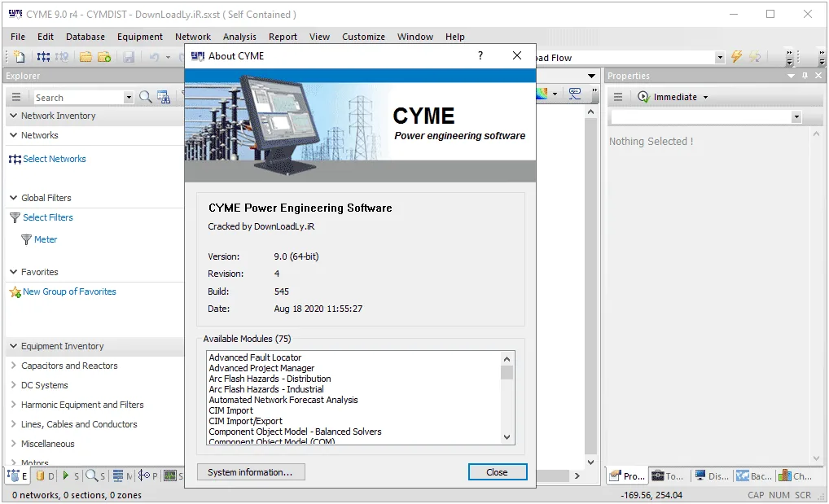Open the Dis... display tab
This screenshot has height=504, width=829.
tap(711, 476)
